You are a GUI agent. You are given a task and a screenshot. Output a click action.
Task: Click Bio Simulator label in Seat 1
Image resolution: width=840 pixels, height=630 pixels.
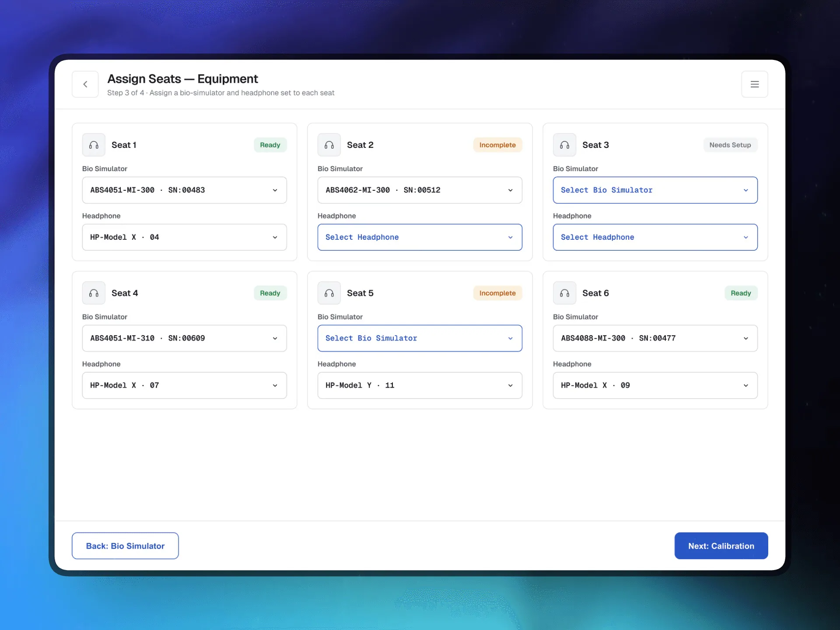coord(105,168)
